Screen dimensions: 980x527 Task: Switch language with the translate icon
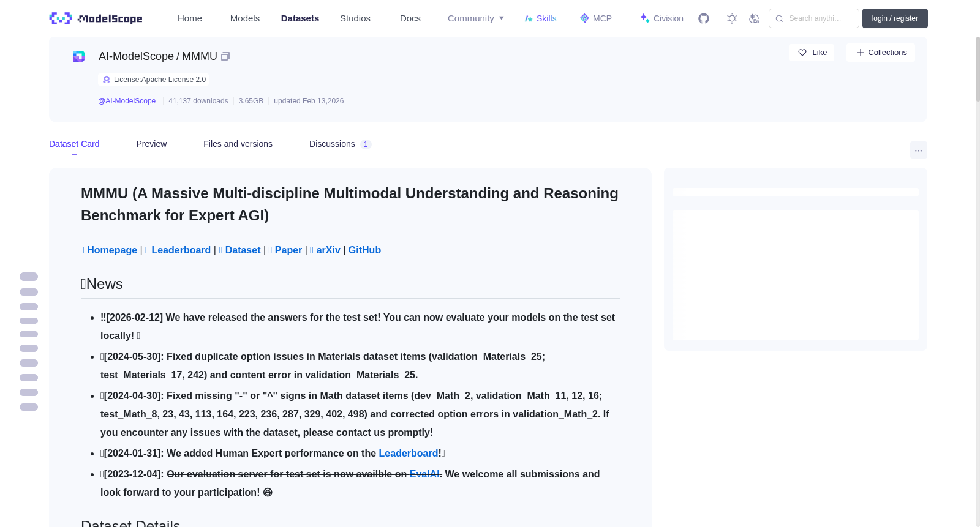coord(754,18)
